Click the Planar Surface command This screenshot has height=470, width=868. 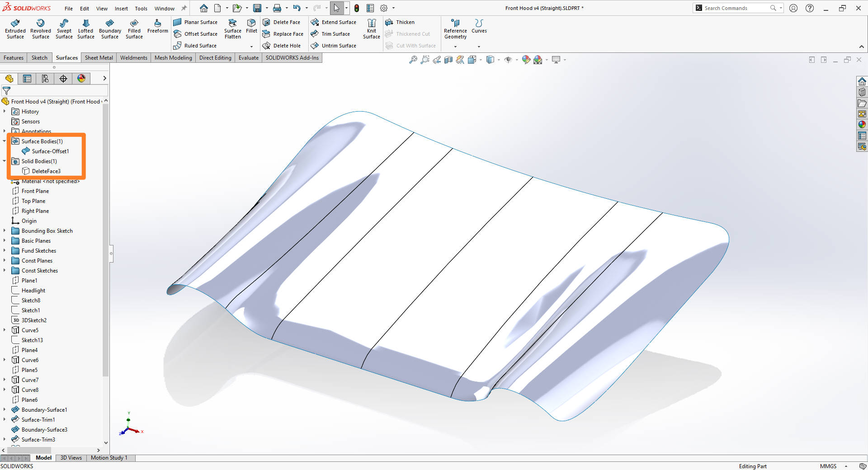pos(195,22)
